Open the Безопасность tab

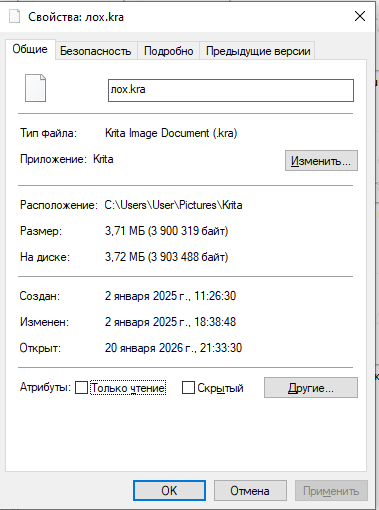tap(96, 51)
